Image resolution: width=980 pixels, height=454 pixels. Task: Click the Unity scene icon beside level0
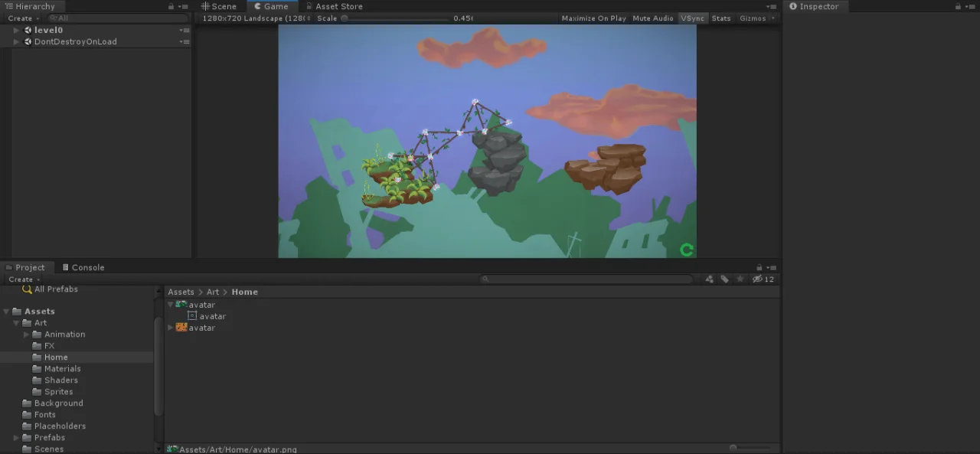click(x=28, y=31)
